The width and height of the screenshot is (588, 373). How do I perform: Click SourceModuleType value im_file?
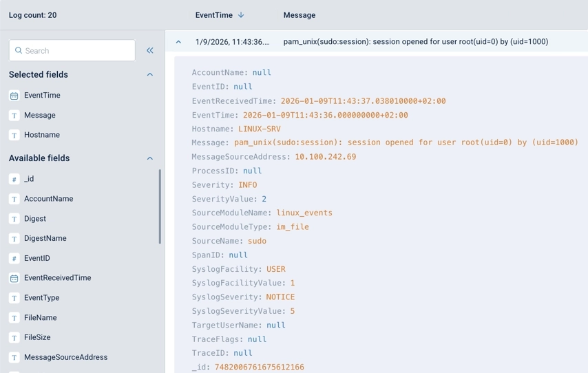[x=293, y=227]
